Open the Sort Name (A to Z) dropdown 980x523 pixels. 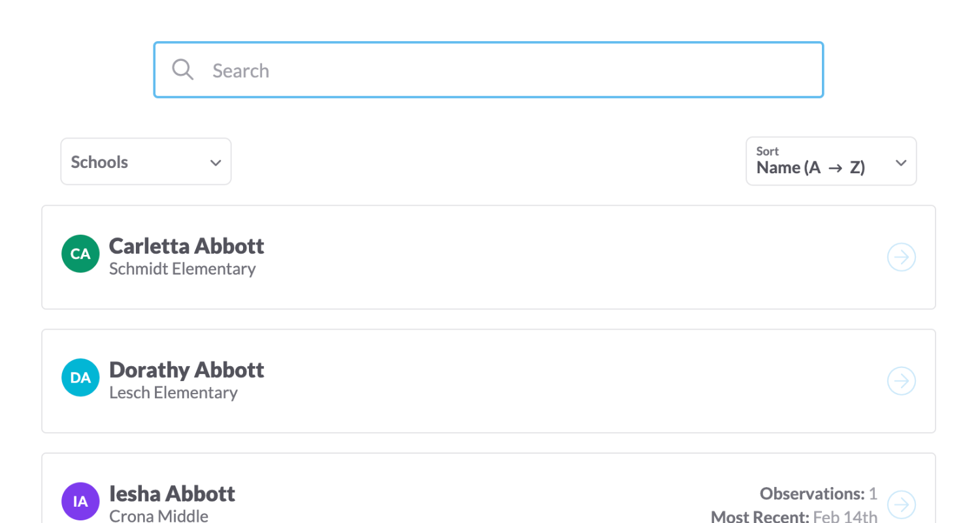click(x=831, y=161)
